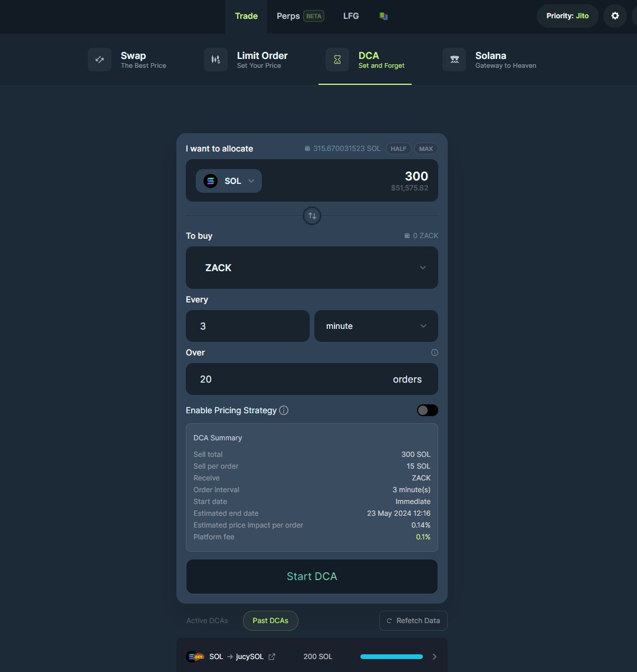Screen dimensions: 637x672
Task: Expand the SOL to jucySOL DCA row
Action: [x=435, y=657]
